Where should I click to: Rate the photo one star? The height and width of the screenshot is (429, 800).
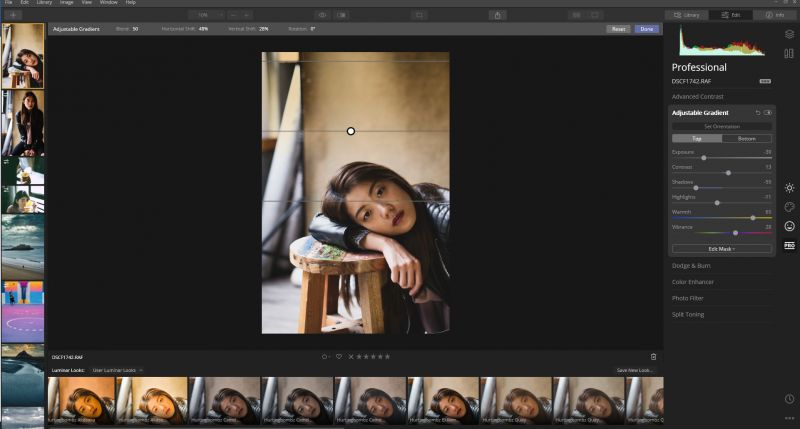(x=359, y=357)
